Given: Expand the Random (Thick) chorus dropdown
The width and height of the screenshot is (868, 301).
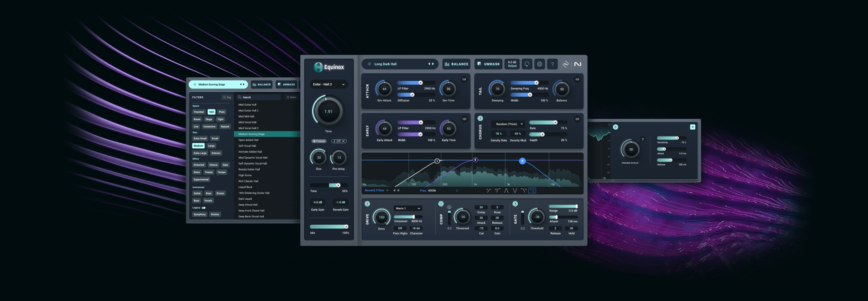Looking at the screenshot, I should [508, 124].
